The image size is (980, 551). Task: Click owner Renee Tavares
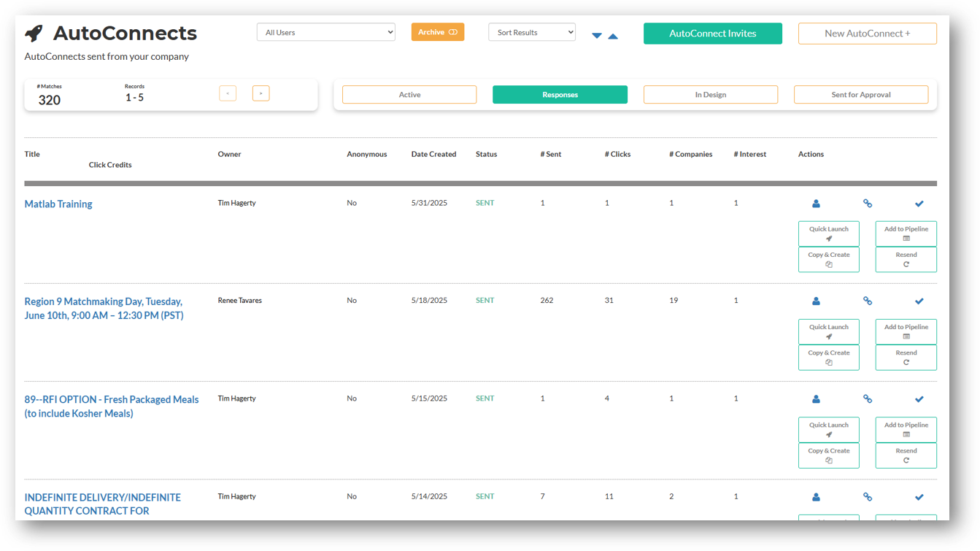click(x=240, y=301)
